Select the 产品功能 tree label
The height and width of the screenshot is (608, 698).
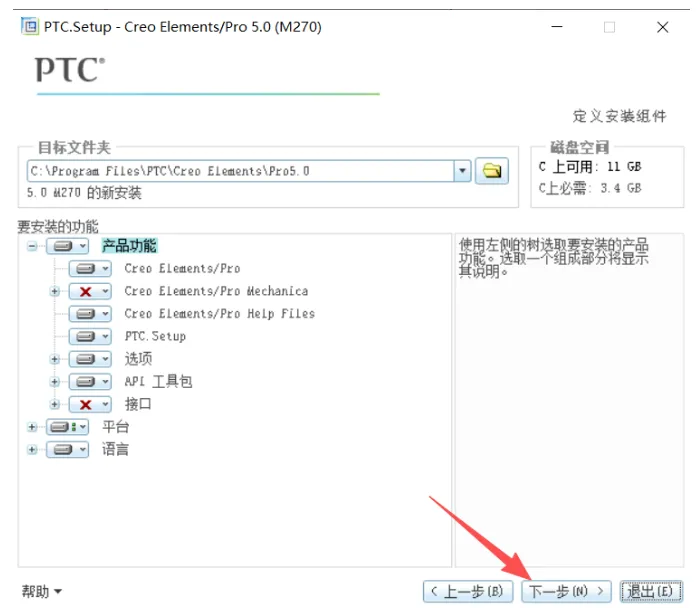pos(130,246)
